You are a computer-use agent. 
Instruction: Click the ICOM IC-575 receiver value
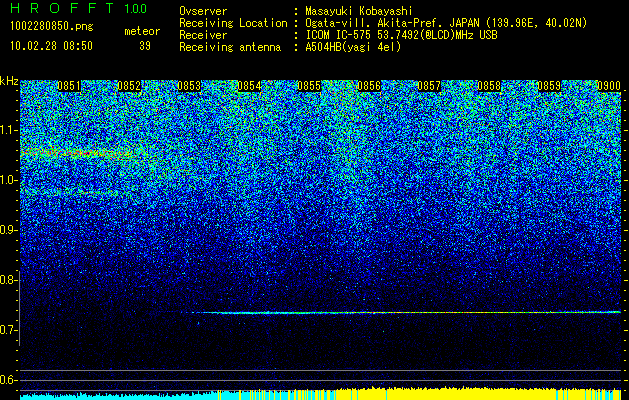(x=401, y=35)
